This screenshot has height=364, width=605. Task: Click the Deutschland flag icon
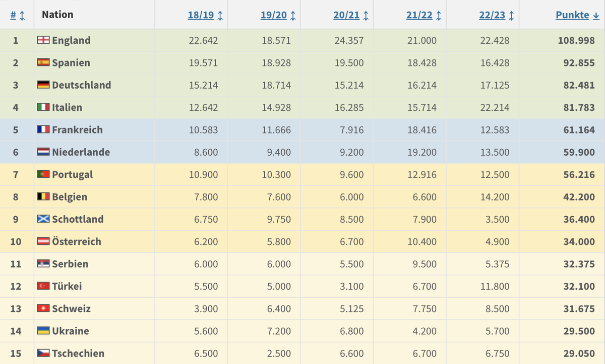43,85
